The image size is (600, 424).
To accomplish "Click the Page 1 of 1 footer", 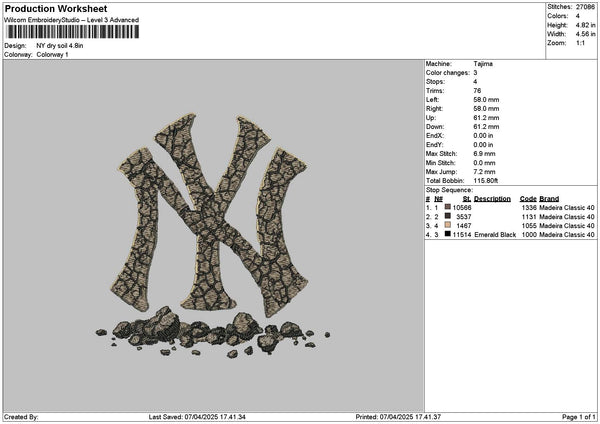I will pyautogui.click(x=579, y=417).
